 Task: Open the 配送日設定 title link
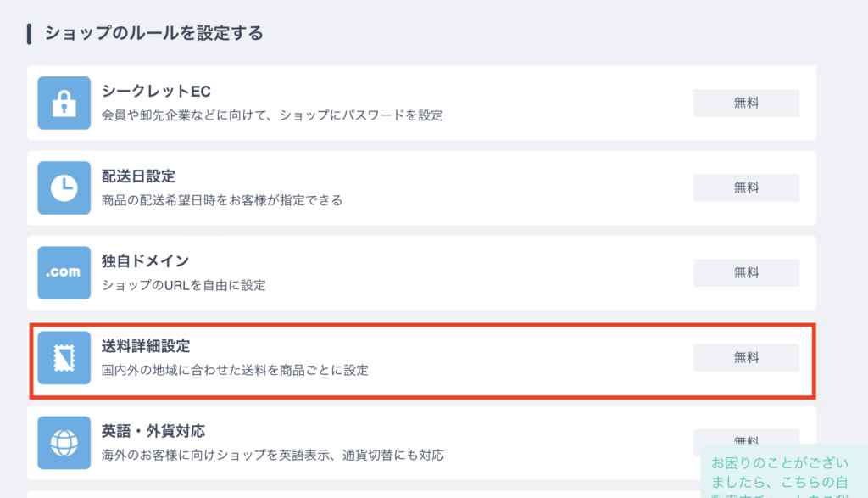coord(138,176)
